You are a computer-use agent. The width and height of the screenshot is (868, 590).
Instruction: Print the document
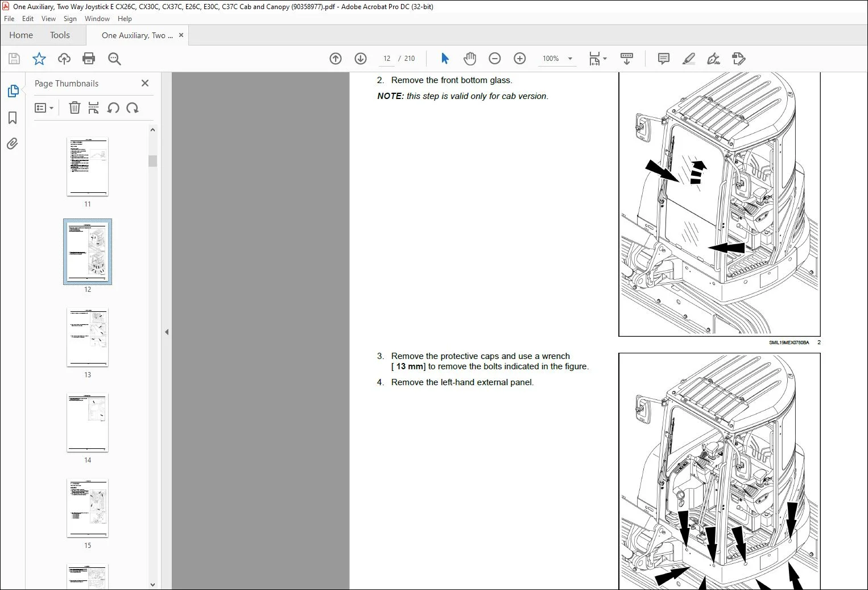click(89, 59)
